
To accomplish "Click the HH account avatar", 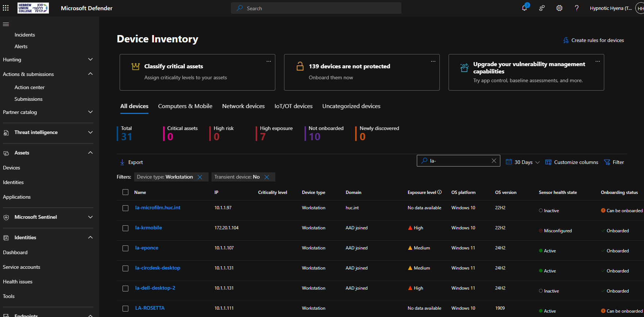I will coord(640,8).
